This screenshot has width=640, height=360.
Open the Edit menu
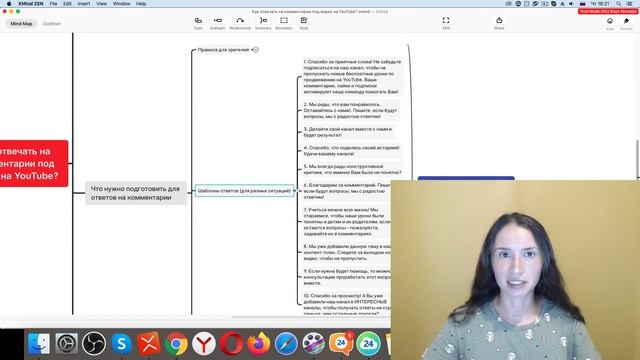[67, 4]
